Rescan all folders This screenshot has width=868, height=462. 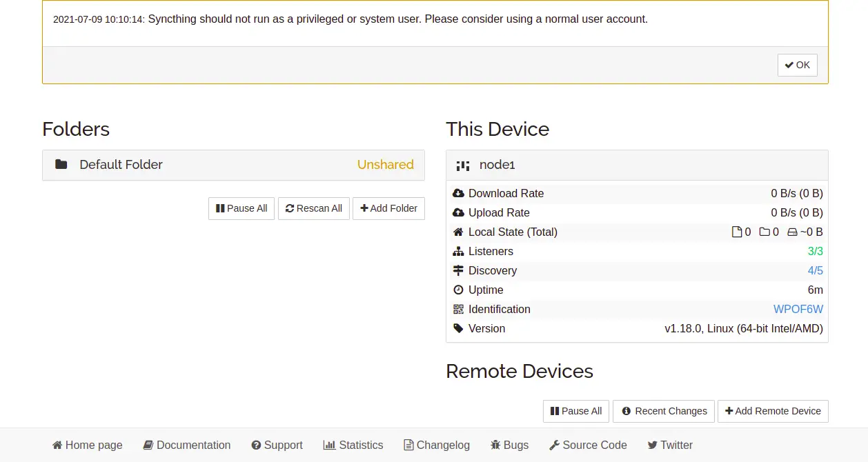(x=314, y=208)
